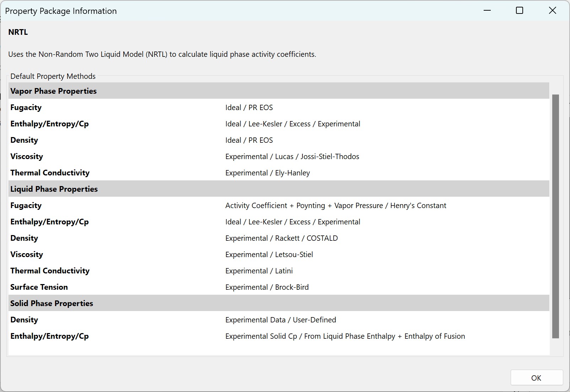This screenshot has width=570, height=392.
Task: Select the Vapor Phase Properties header
Action: [x=53, y=91]
